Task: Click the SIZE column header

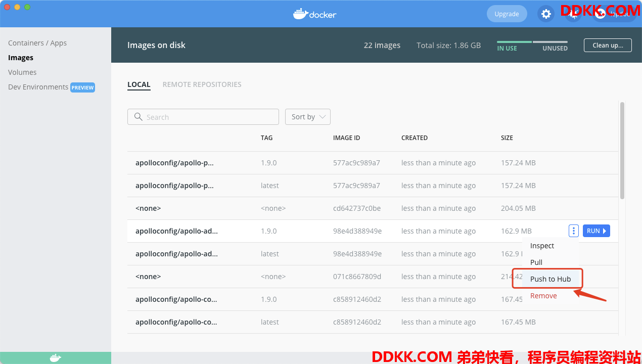Action: (x=507, y=138)
